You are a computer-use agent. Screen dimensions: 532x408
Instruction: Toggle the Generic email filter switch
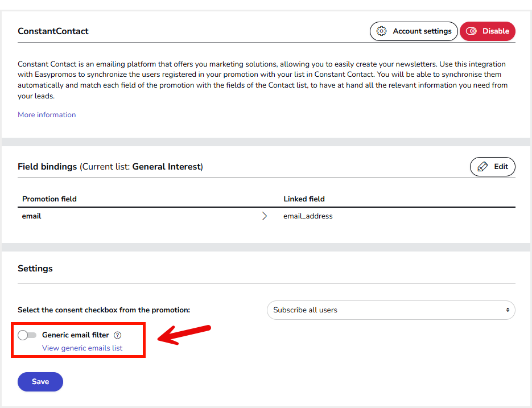27,335
